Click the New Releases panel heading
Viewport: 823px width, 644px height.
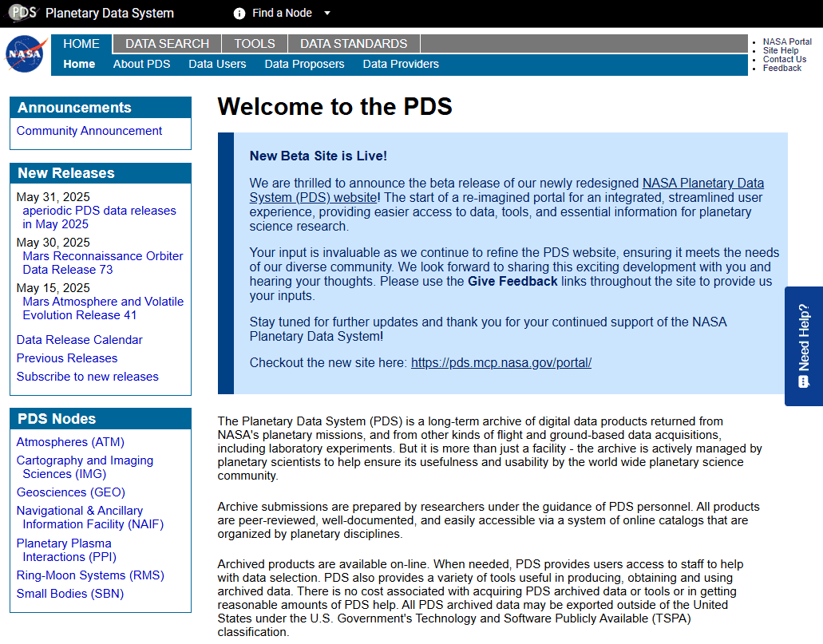[66, 173]
